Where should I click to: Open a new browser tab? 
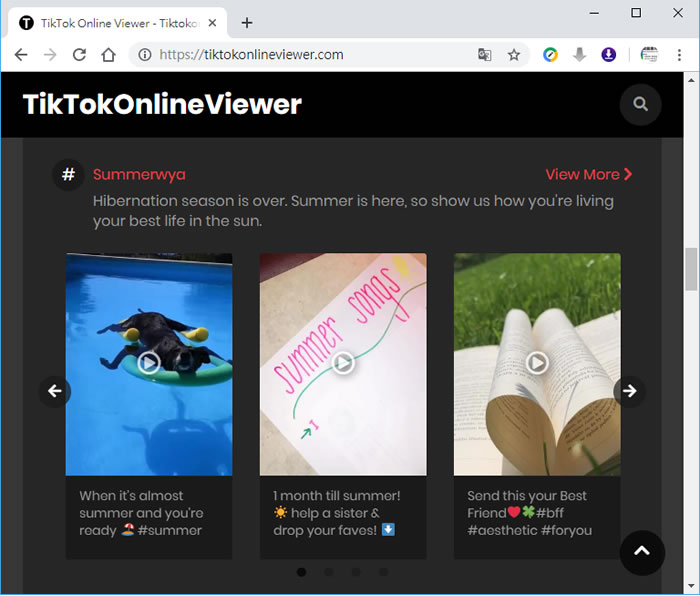pos(247,23)
